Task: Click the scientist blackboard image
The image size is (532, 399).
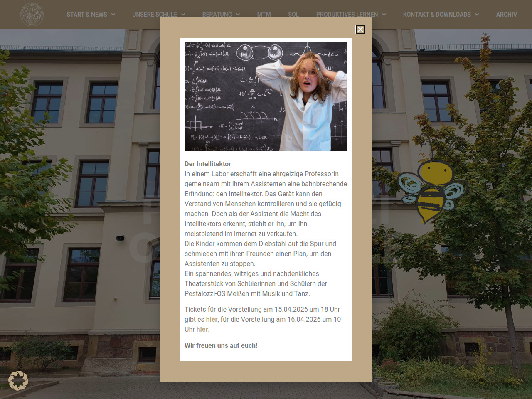Action: (266, 96)
